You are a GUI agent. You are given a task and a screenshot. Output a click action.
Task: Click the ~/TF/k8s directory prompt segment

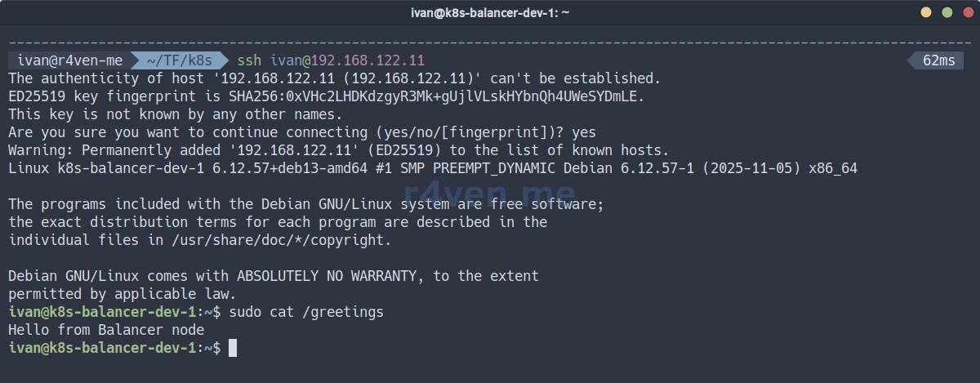click(x=179, y=60)
